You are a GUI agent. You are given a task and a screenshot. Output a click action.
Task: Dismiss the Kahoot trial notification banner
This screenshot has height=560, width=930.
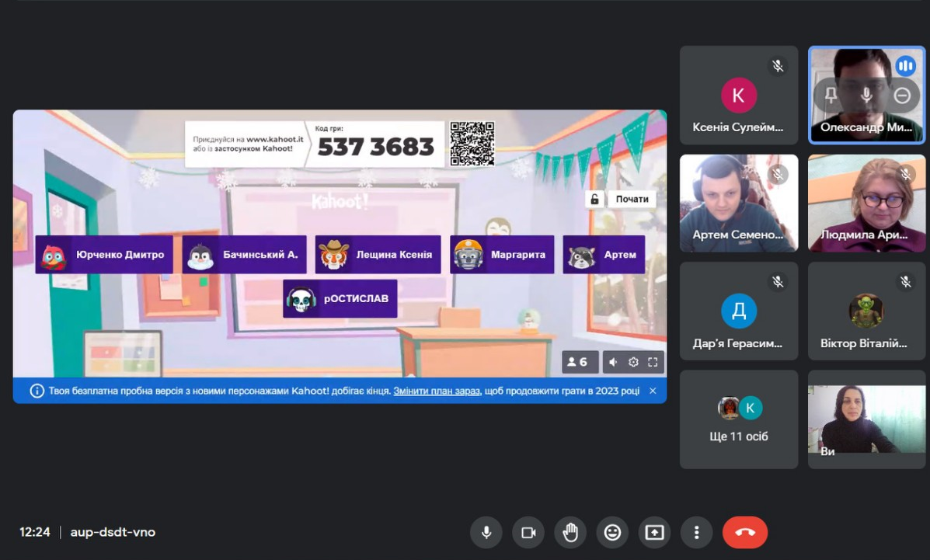(653, 391)
